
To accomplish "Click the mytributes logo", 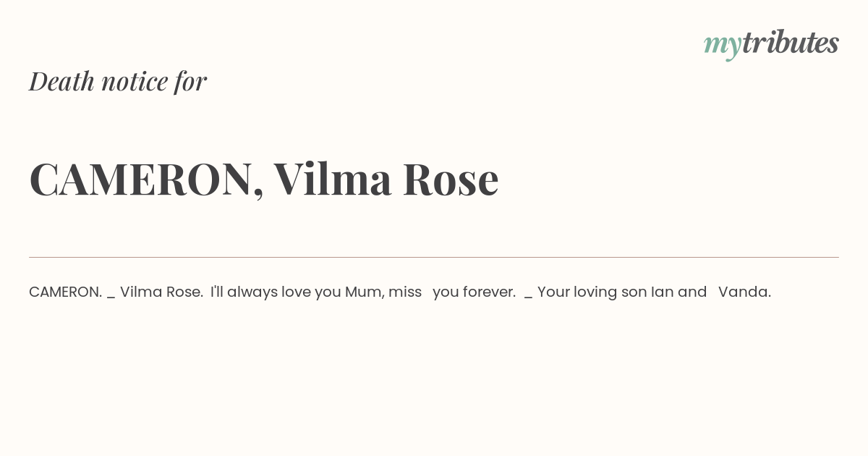I will click(x=771, y=44).
